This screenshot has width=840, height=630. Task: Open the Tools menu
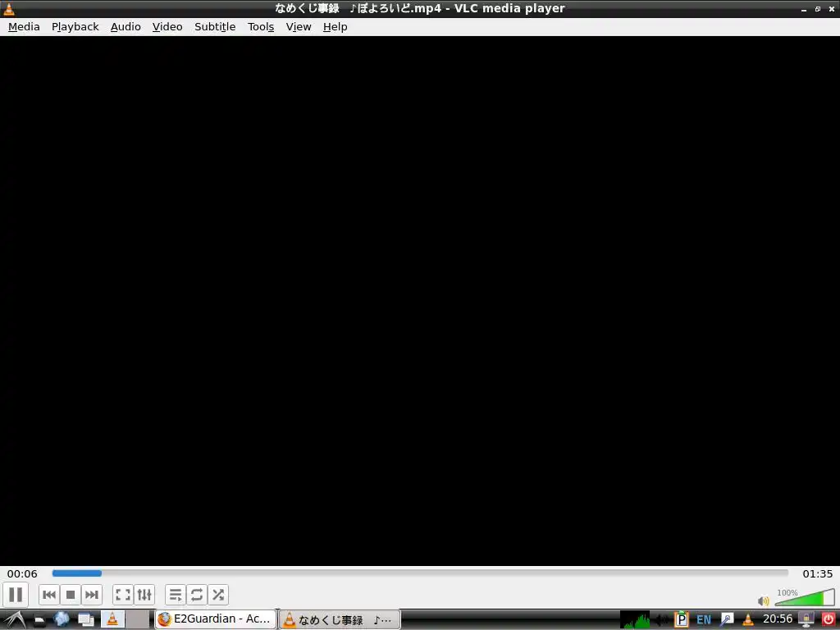click(x=261, y=27)
